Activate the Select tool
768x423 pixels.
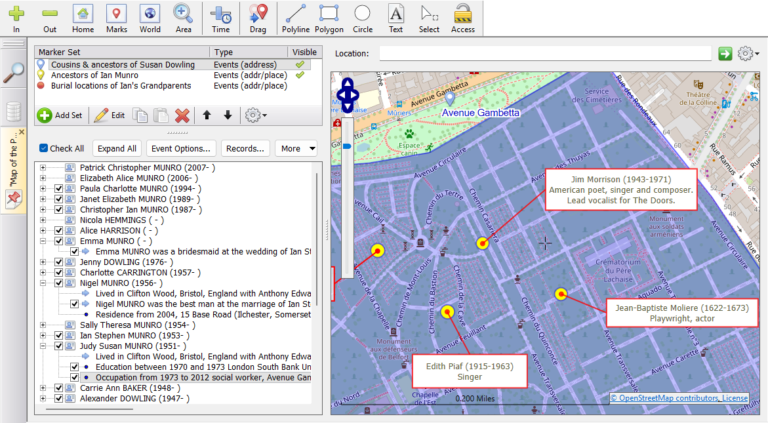429,18
